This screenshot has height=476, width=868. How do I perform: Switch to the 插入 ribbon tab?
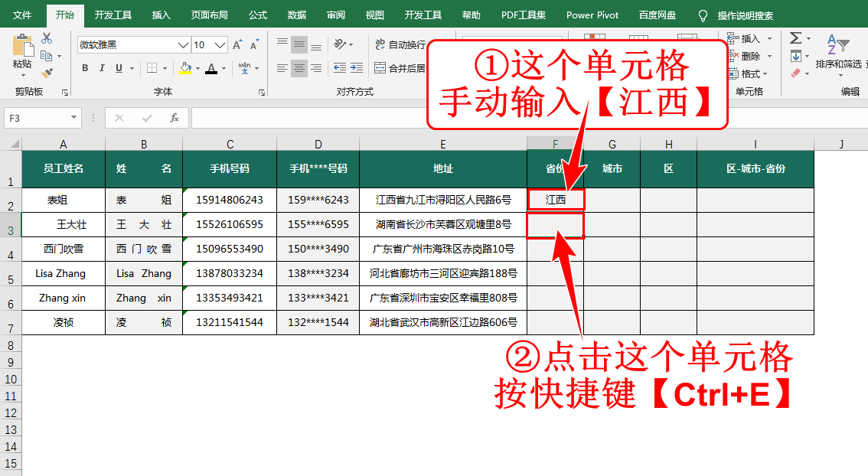[x=162, y=15]
